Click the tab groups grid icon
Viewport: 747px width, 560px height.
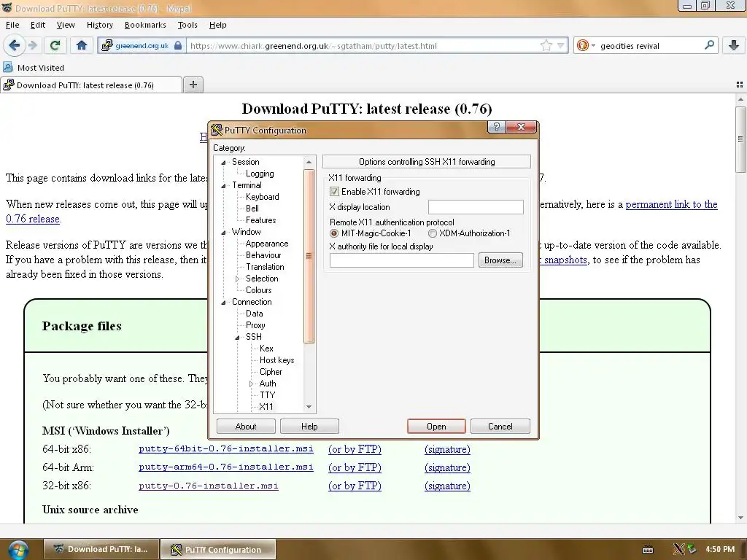tap(740, 85)
